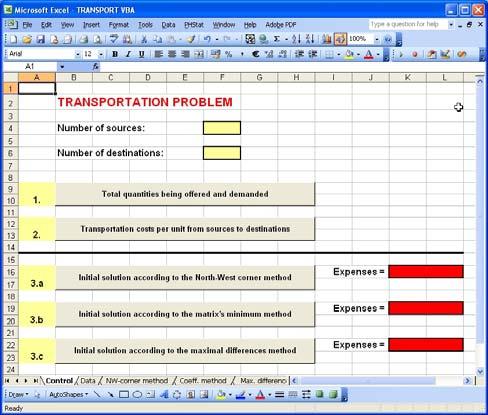The width and height of the screenshot is (488, 415).
Task: Click the matrix's minimum method button
Action: tap(185, 314)
